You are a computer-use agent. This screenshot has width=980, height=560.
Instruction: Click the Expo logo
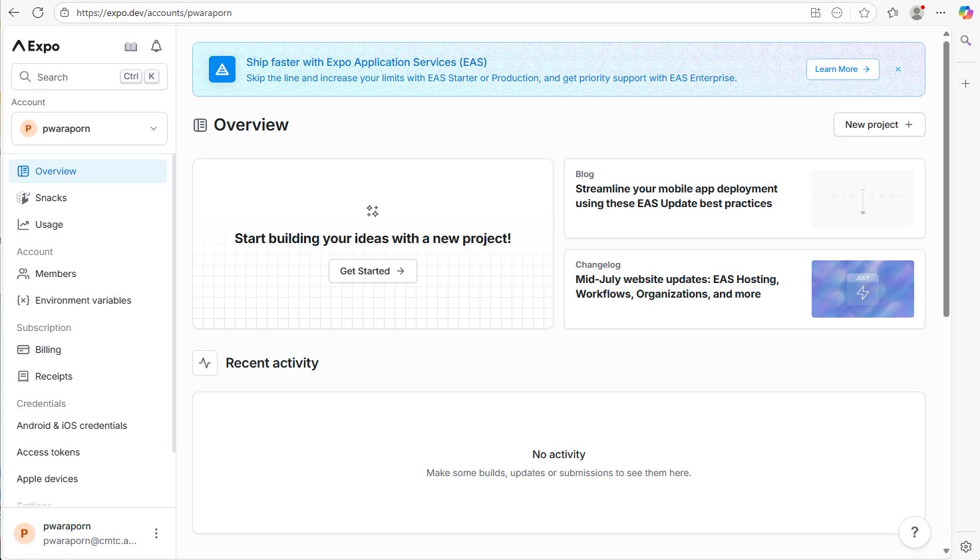(37, 46)
